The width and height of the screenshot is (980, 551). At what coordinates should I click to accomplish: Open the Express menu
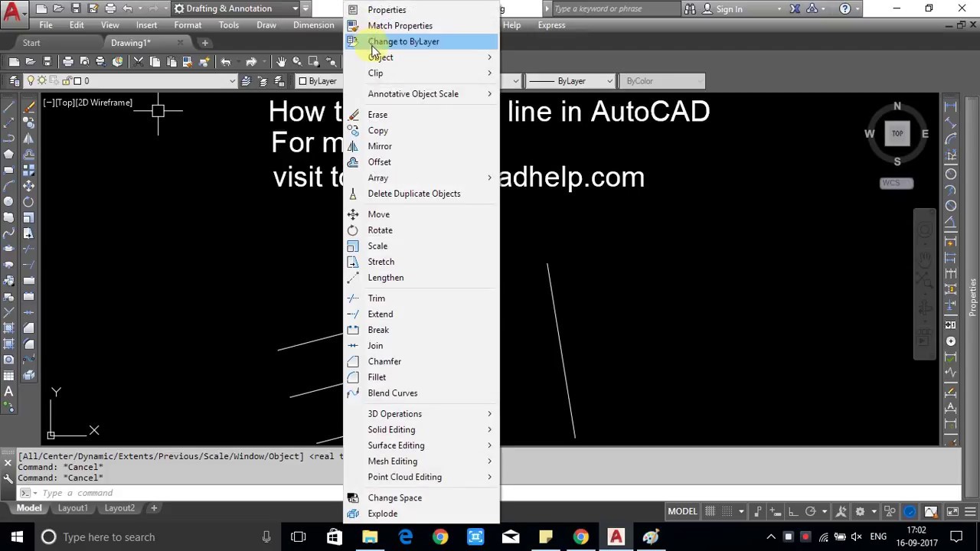point(551,25)
